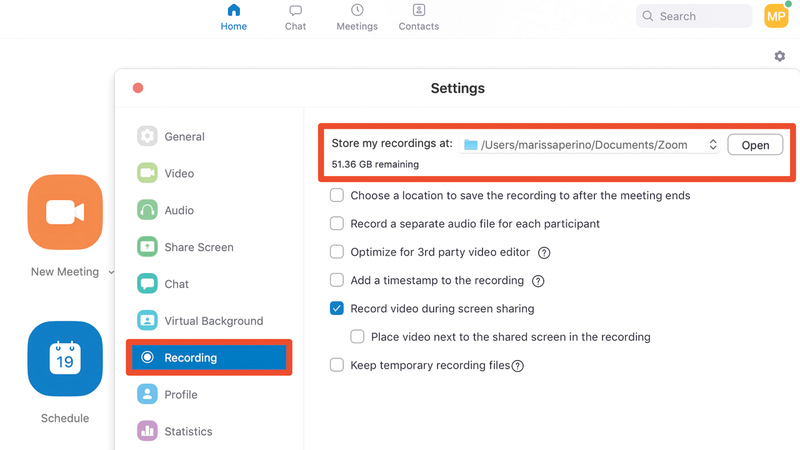
Task: Click the Open button for recordings folder
Action: pos(755,145)
